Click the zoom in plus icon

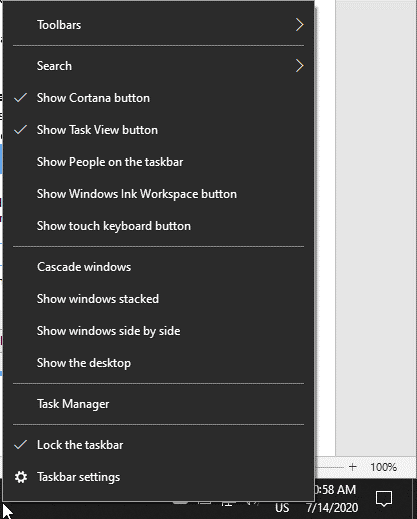pyautogui.click(x=353, y=467)
